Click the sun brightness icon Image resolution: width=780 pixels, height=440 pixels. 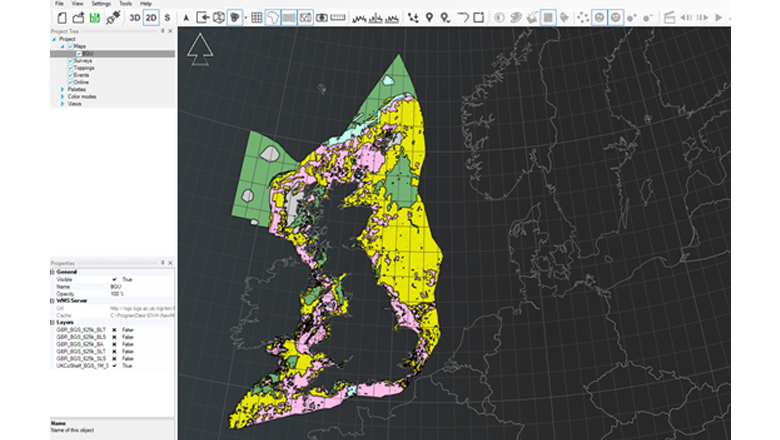pyautogui.click(x=499, y=18)
